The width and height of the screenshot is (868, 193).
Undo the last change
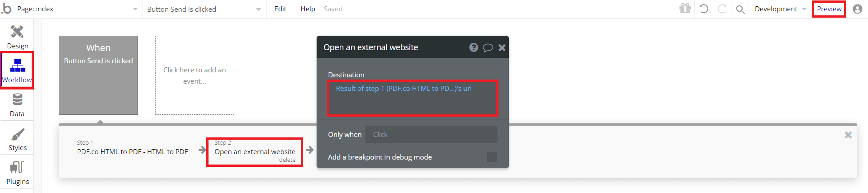click(704, 9)
